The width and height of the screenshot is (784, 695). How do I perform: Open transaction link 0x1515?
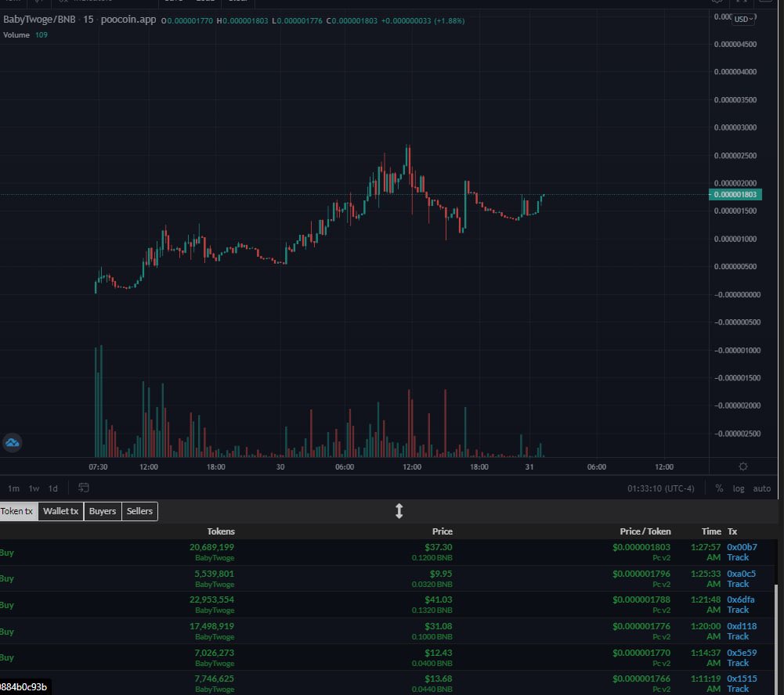[742, 679]
